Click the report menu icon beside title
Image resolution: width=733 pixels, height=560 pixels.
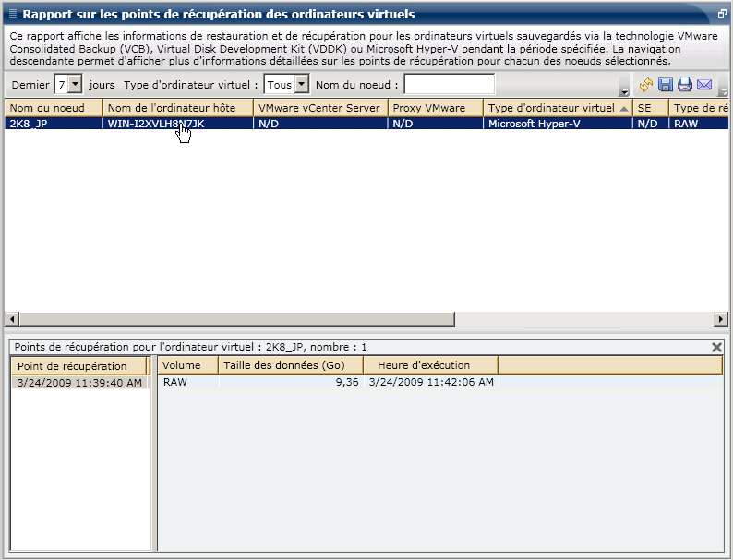13,14
